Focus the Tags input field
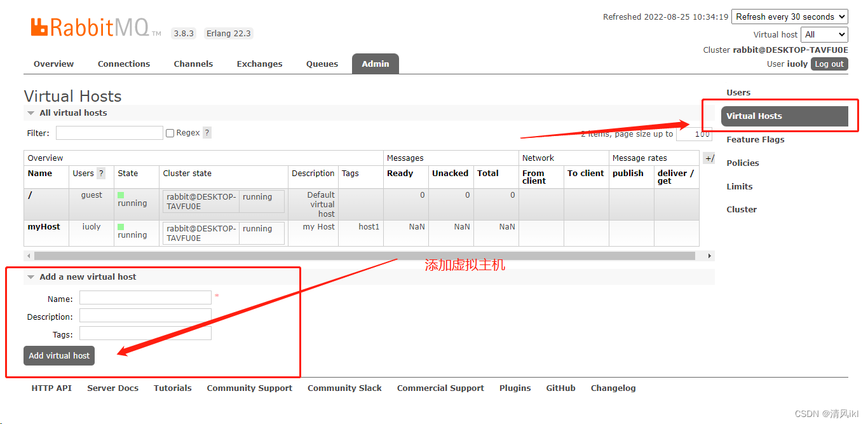 point(145,334)
